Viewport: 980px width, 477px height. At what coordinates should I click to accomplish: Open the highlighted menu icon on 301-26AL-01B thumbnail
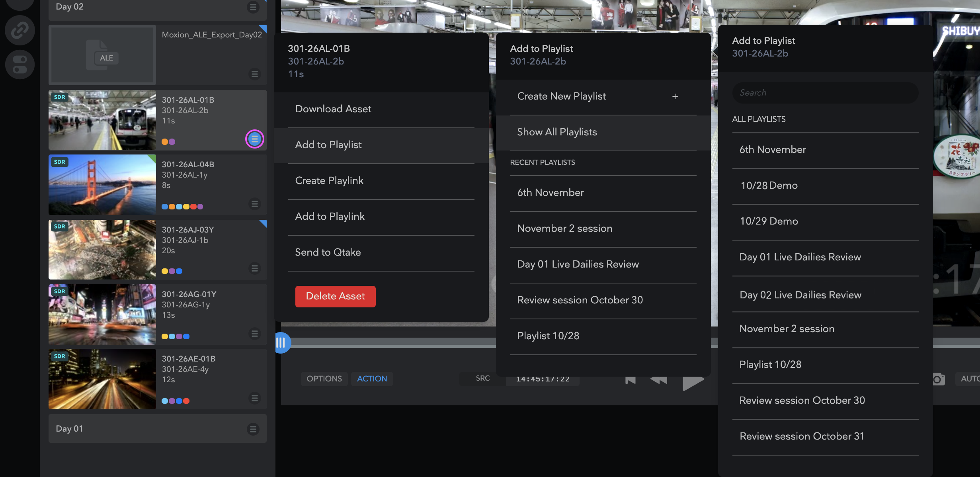pyautogui.click(x=254, y=139)
